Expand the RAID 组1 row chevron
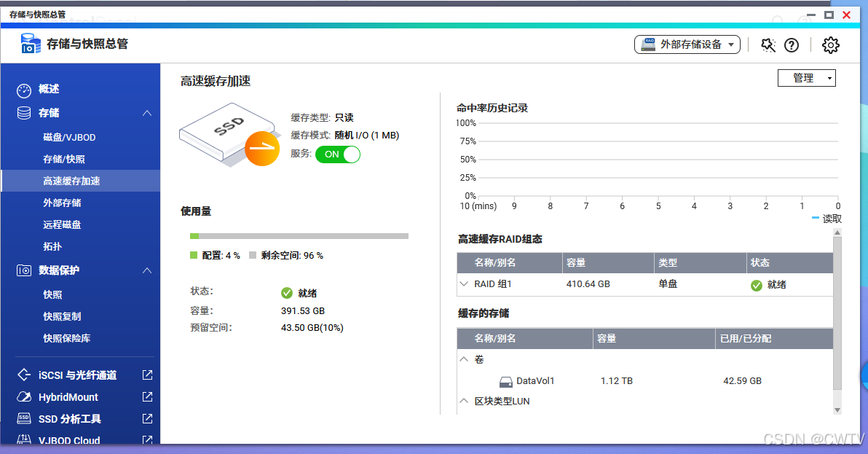868x454 pixels. 464,283
